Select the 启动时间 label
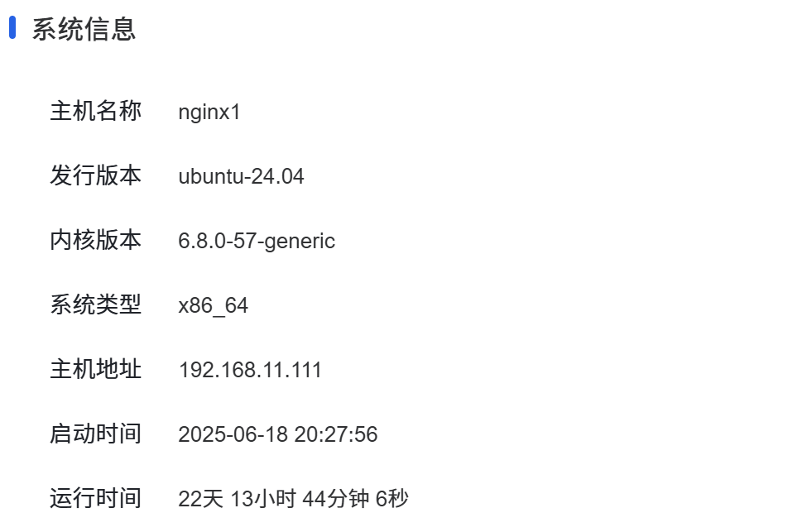 click(96, 434)
